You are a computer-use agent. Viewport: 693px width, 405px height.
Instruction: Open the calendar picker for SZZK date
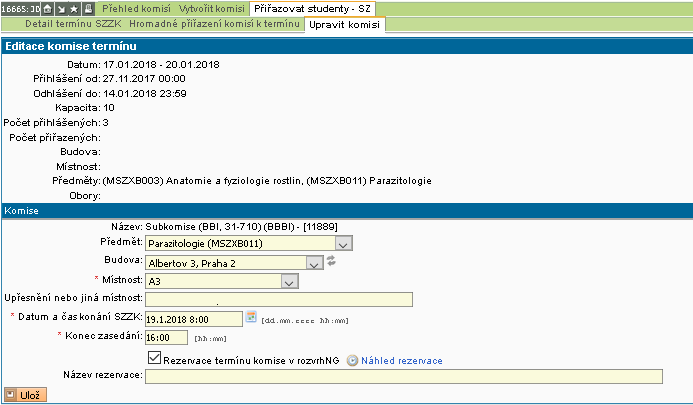click(251, 317)
